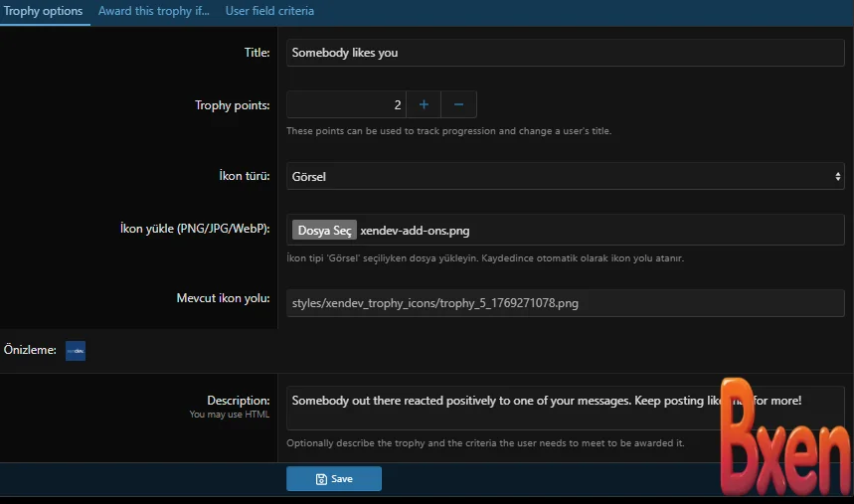This screenshot has height=504, width=854.
Task: Open the İkon türü dropdown
Action: coord(565,176)
